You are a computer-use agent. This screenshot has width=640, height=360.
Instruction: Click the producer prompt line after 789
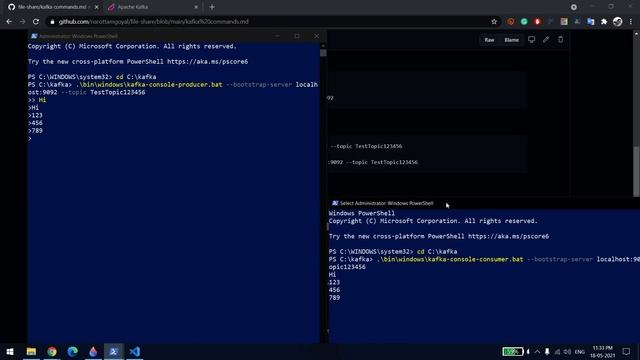30,139
